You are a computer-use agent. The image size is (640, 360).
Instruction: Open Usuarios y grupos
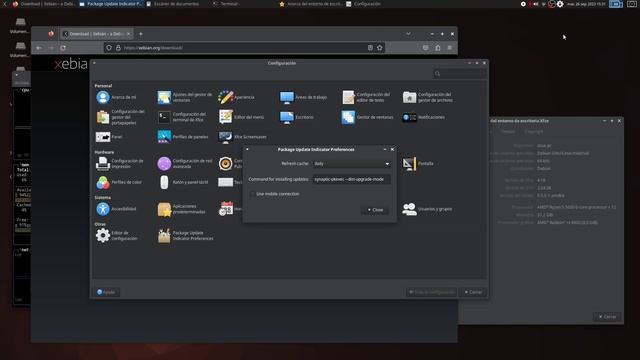click(427, 209)
